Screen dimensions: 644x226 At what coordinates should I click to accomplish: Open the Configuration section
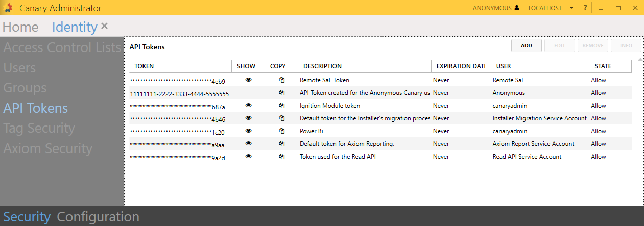pos(98,217)
